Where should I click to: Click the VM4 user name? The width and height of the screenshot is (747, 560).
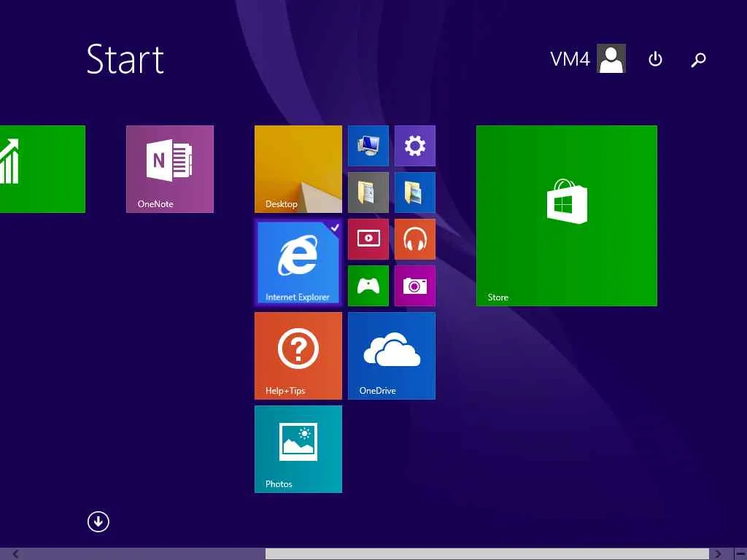570,59
